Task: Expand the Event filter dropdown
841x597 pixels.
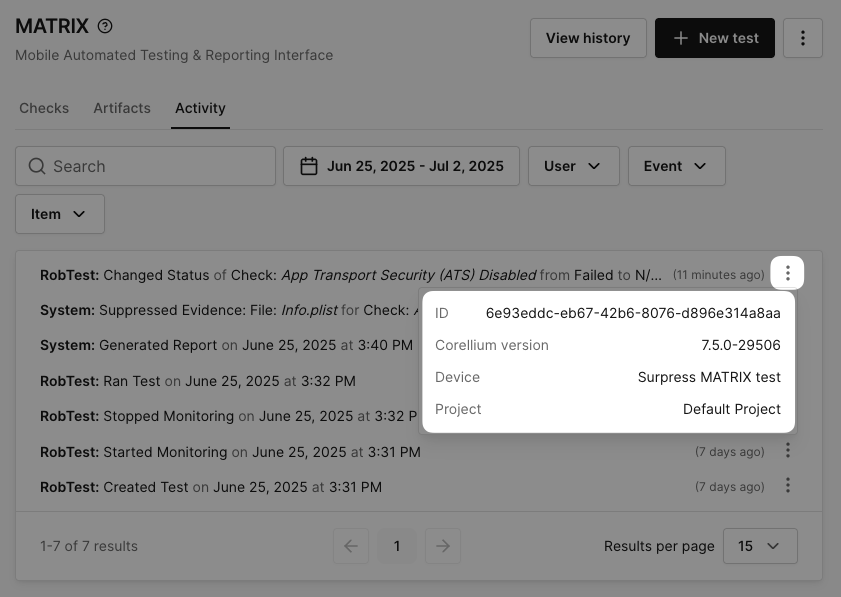Action: pos(676,166)
